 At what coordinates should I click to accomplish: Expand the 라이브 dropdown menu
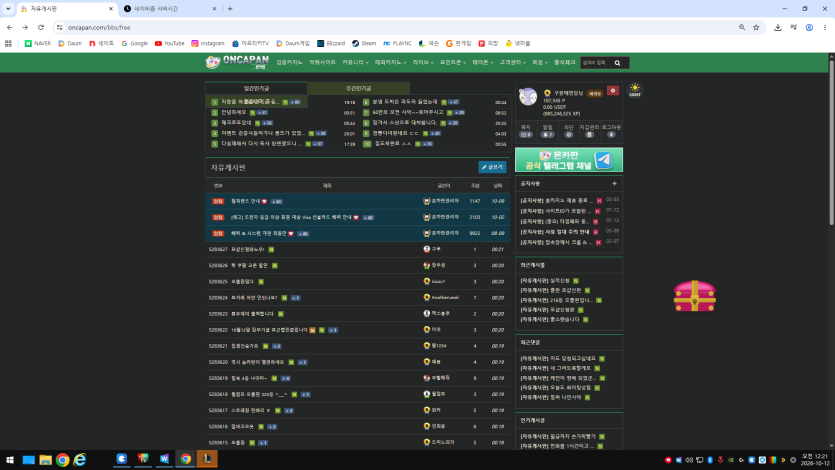[x=423, y=63]
